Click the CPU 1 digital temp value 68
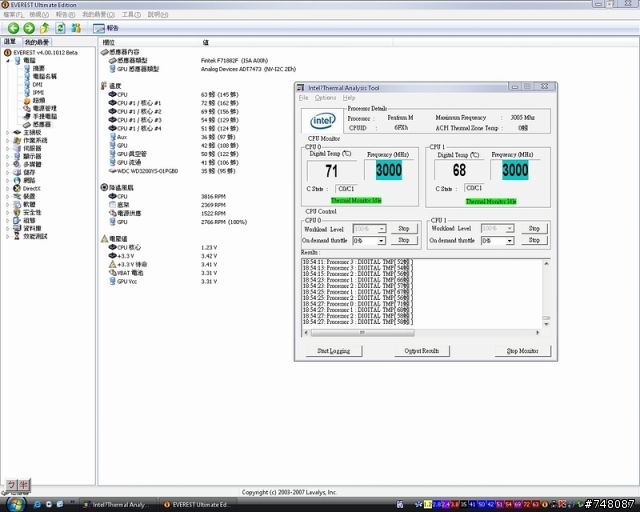This screenshot has width=640, height=512. click(459, 170)
